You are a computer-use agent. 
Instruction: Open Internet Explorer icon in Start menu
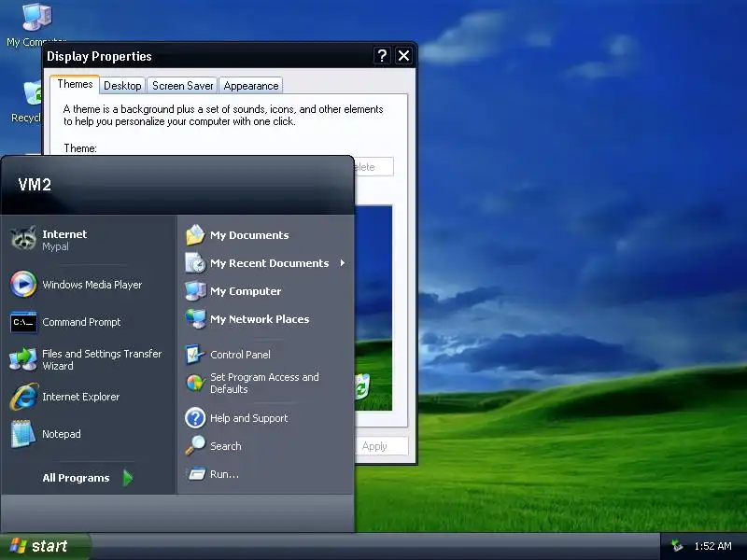click(23, 396)
